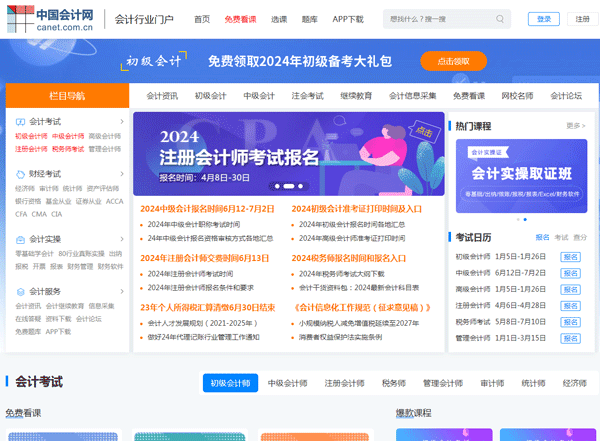Click sidebar link 注册会计师 in red
600x441 pixels.
(31, 149)
